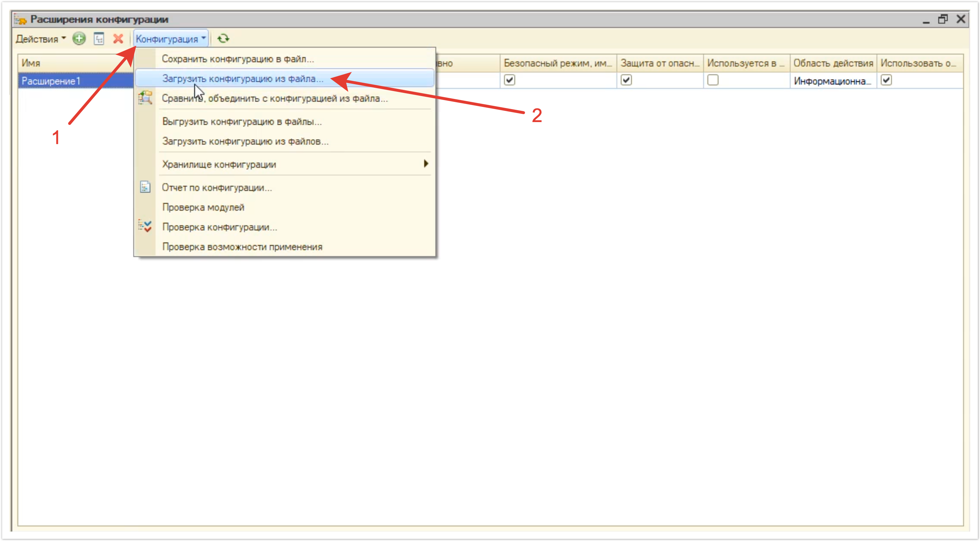Click the red Delete extension icon
This screenshot has width=980, height=541.
coord(118,39)
